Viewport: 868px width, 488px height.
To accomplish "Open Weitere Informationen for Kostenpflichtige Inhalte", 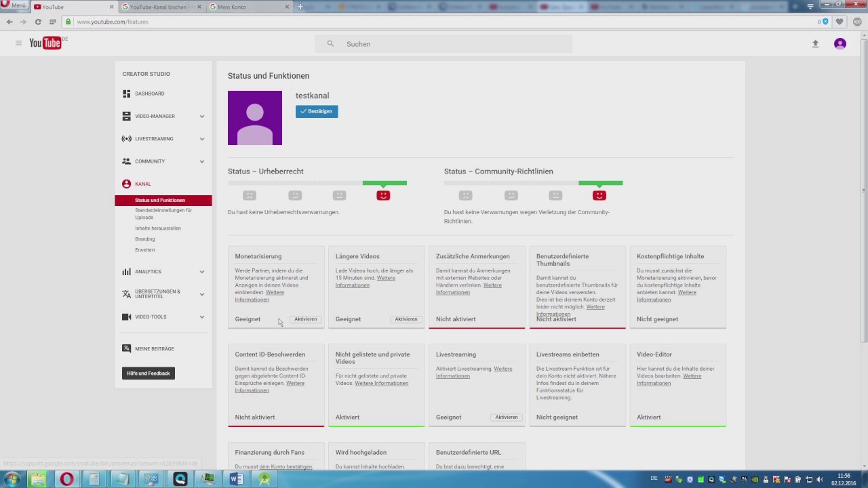I will pyautogui.click(x=667, y=296).
